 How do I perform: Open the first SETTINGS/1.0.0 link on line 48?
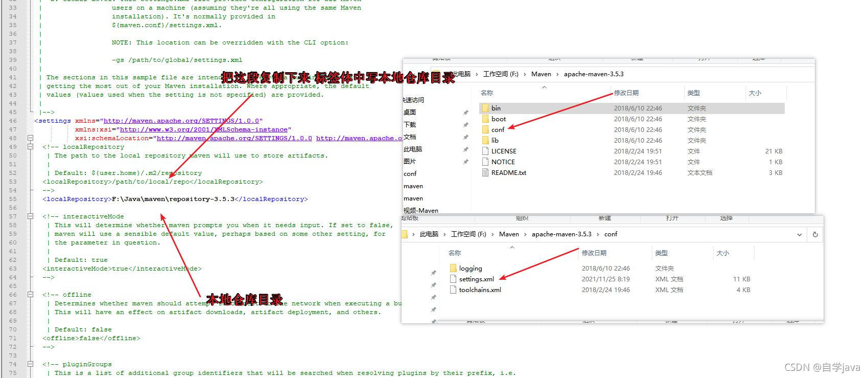tap(234, 138)
